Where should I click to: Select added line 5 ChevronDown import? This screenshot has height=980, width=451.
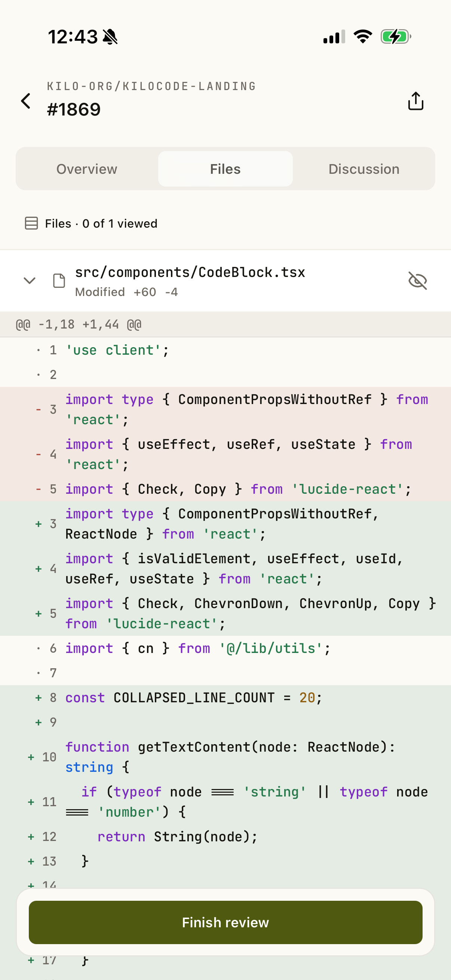click(x=225, y=614)
